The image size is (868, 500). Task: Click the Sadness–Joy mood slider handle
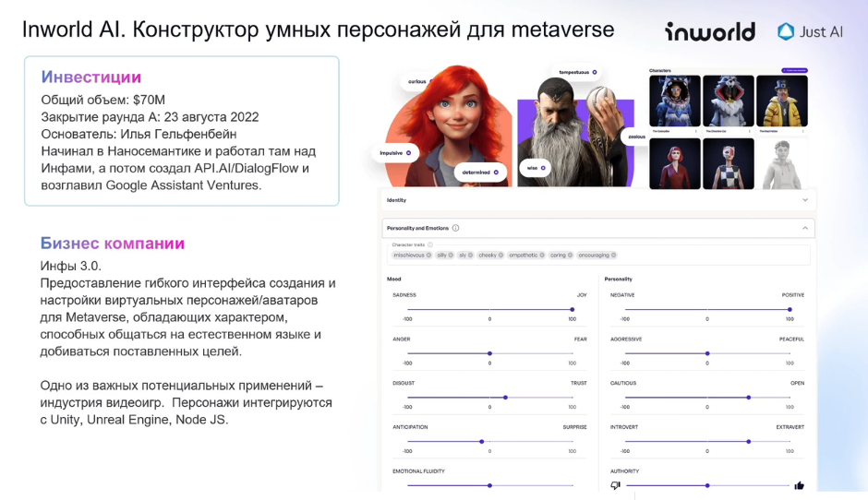tap(572, 310)
